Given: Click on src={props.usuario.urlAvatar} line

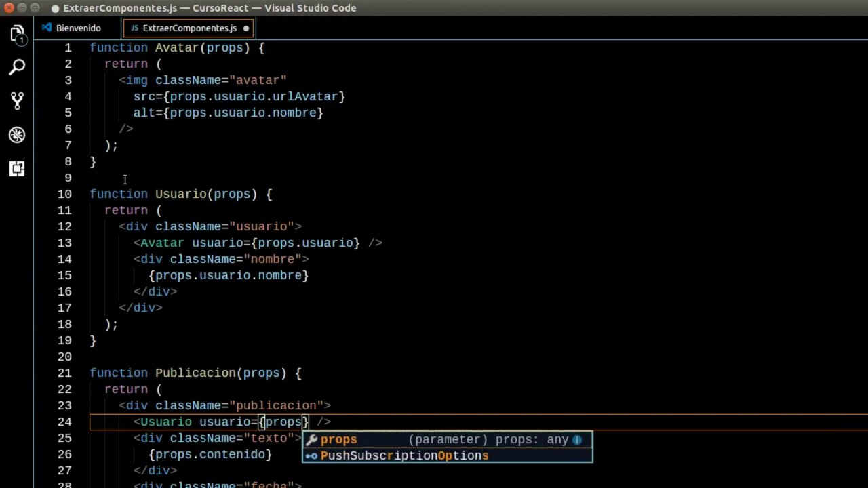Looking at the screenshot, I should pyautogui.click(x=239, y=96).
